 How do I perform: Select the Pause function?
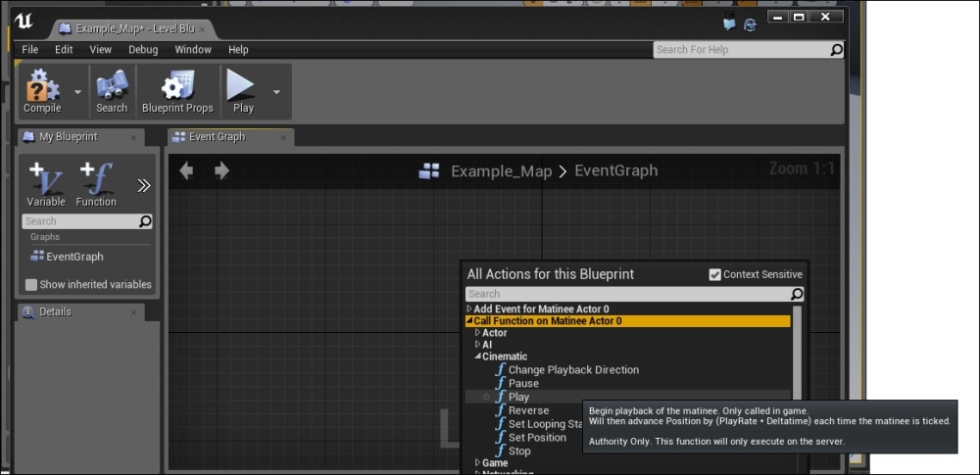(x=523, y=383)
